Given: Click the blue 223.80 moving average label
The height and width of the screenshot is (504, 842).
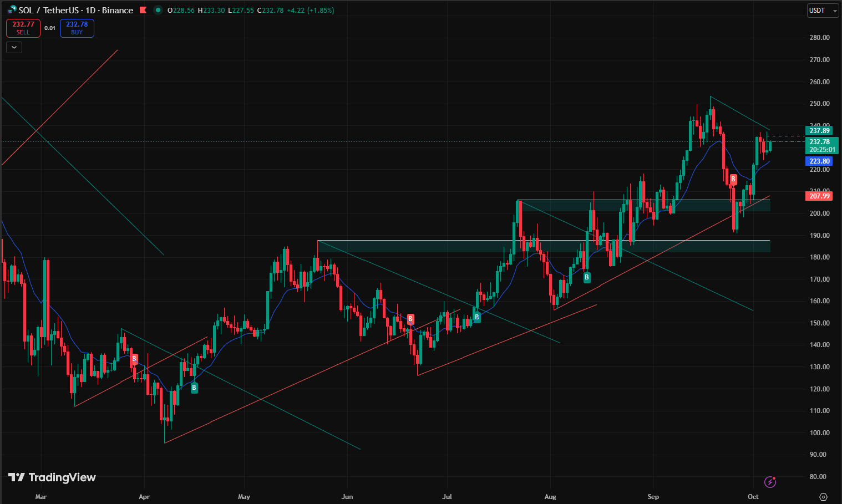Looking at the screenshot, I should [819, 161].
